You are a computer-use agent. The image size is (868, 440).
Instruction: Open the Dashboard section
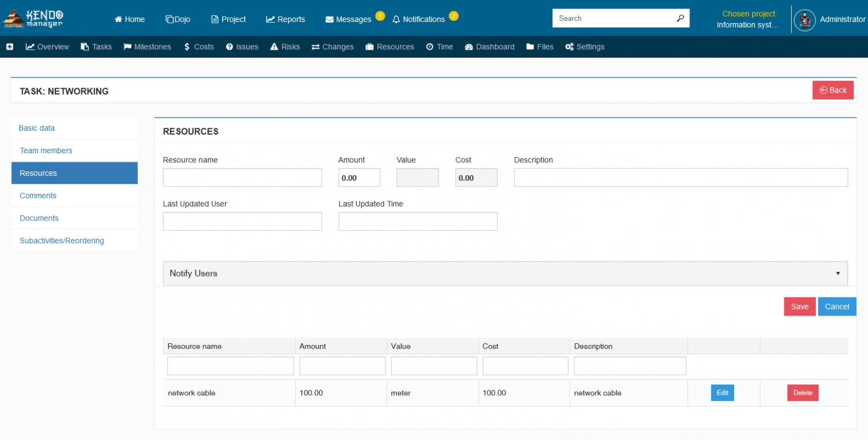(x=489, y=47)
